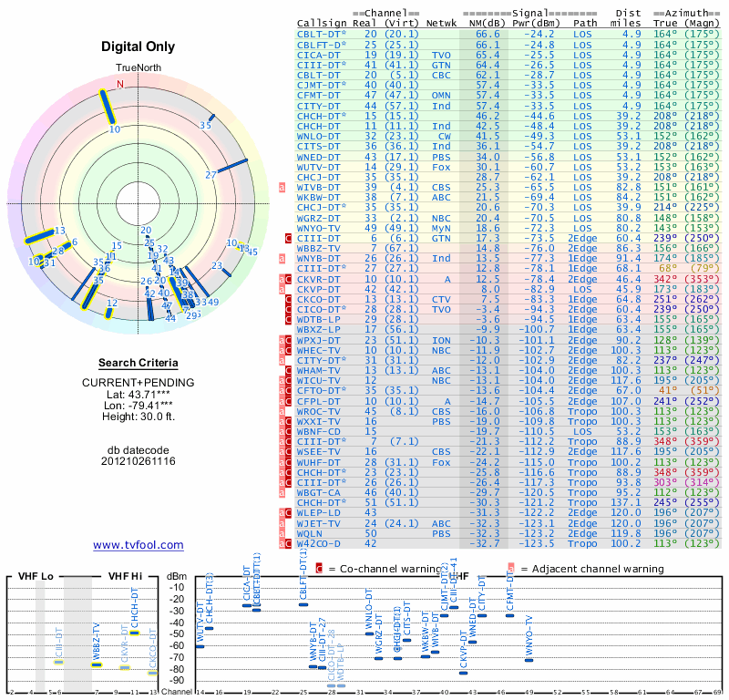Screen dimensions: 729x700
Task: Click the channel 27 bar on the radar plot
Action: click(x=232, y=167)
